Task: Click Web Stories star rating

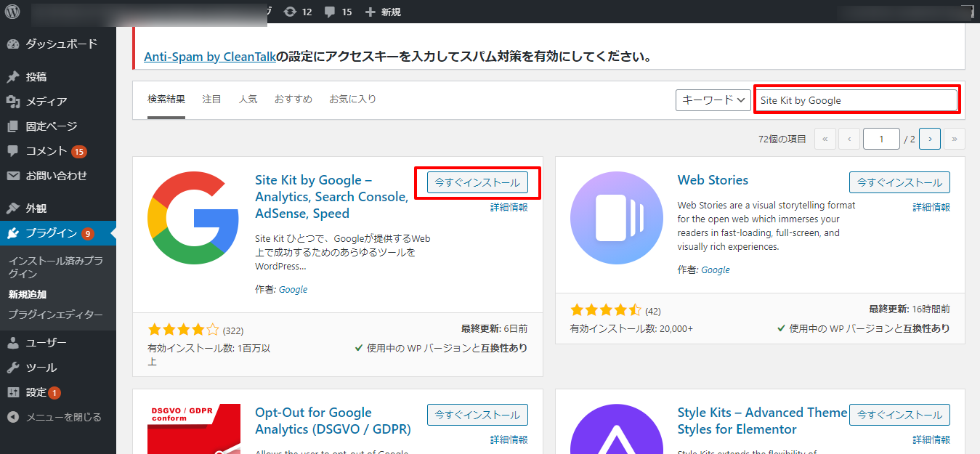Action: (x=606, y=310)
